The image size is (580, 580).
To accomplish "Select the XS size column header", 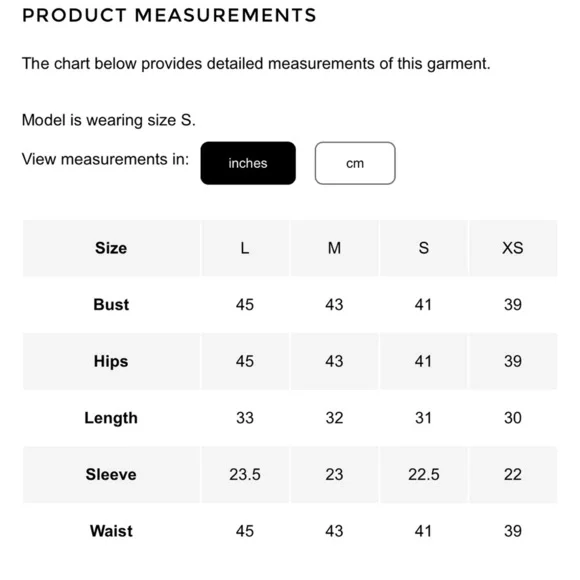I will (513, 248).
